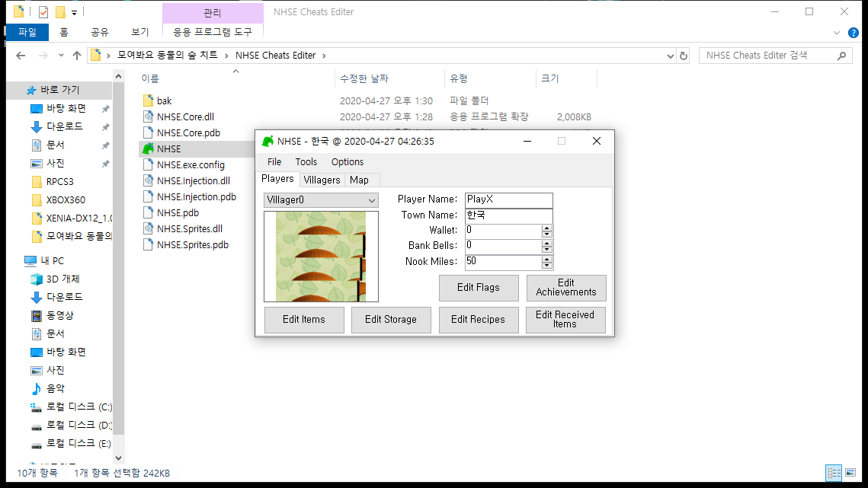The height and width of the screenshot is (488, 868).
Task: Open the NHSE File menu
Action: [x=274, y=162]
